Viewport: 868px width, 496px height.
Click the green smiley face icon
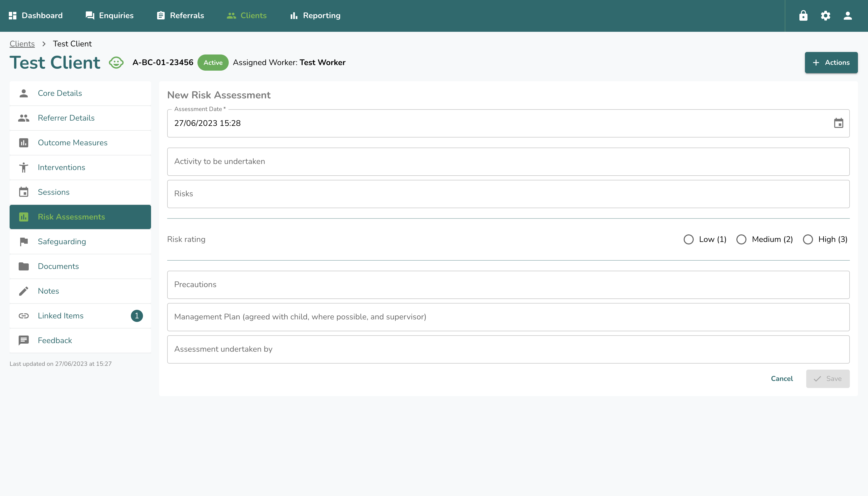coord(116,63)
